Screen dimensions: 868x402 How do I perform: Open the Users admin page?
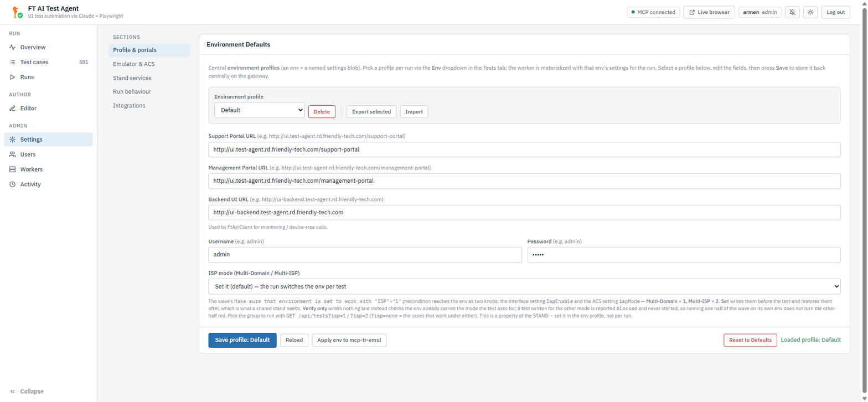(x=49, y=154)
